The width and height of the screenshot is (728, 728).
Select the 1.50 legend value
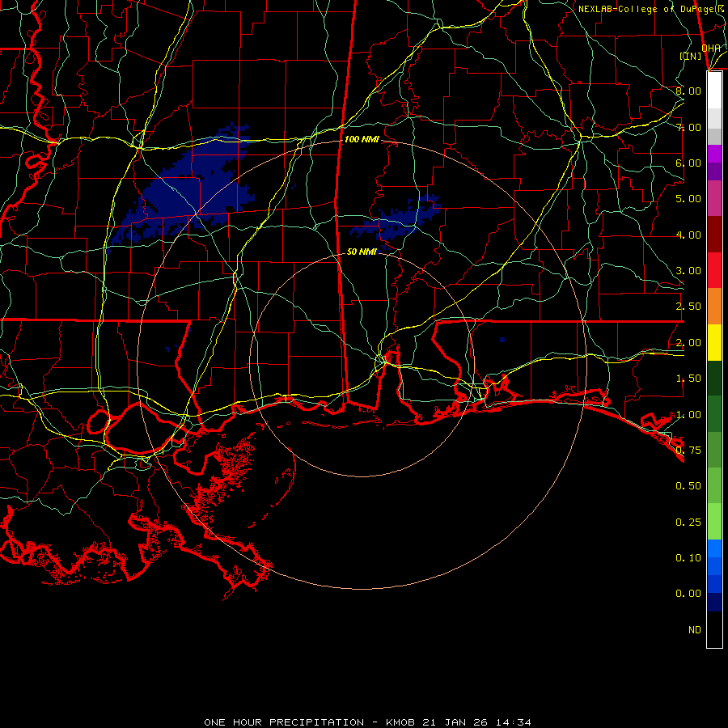tap(688, 379)
